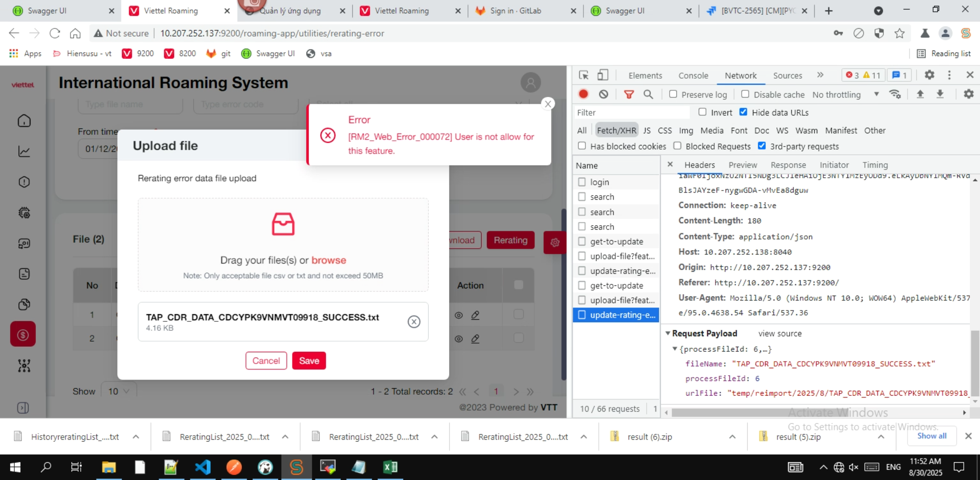Click the Save button in upload dialog
980x480 pixels.
[309, 361]
